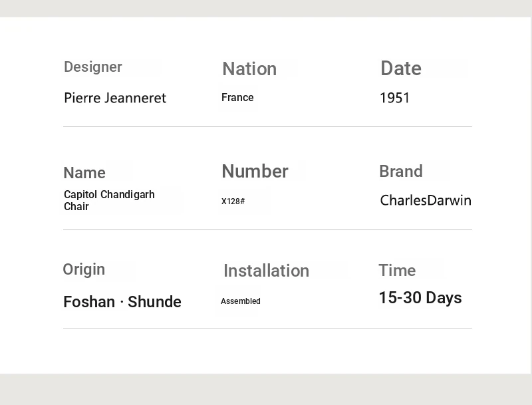Click the Installation heading label
Image resolution: width=532 pixels, height=405 pixels.
coord(266,271)
